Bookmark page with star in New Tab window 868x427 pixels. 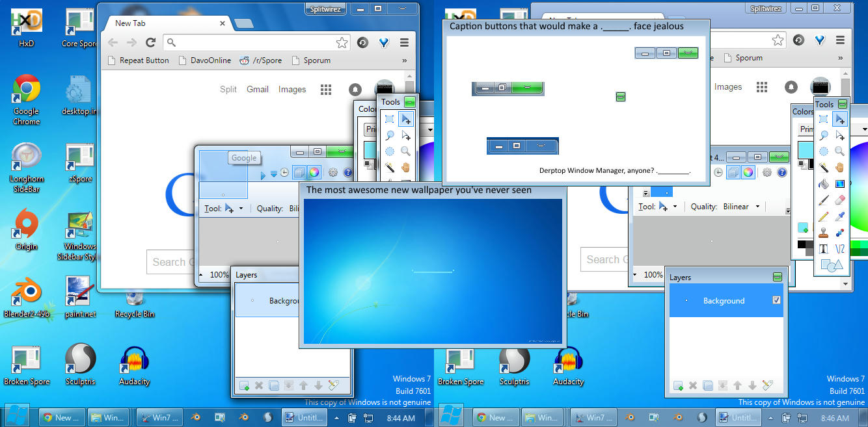[342, 42]
